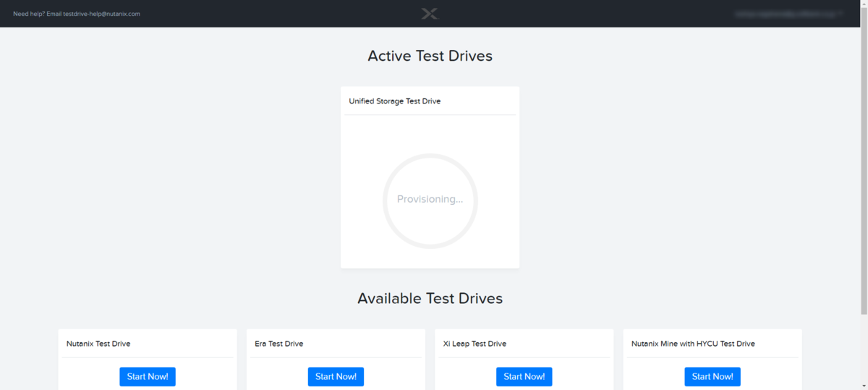This screenshot has height=390, width=868.
Task: Click the Available Test Drives heading
Action: coord(430,298)
